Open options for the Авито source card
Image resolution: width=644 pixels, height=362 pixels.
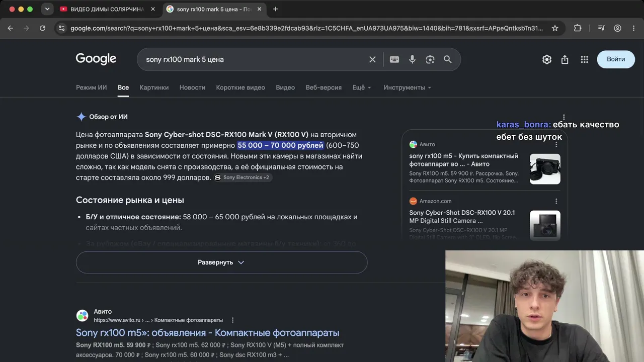coord(556,144)
